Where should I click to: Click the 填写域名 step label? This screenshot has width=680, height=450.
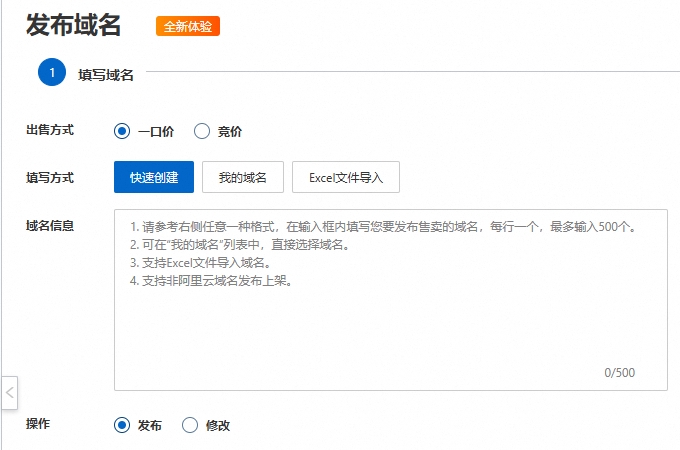point(106,75)
